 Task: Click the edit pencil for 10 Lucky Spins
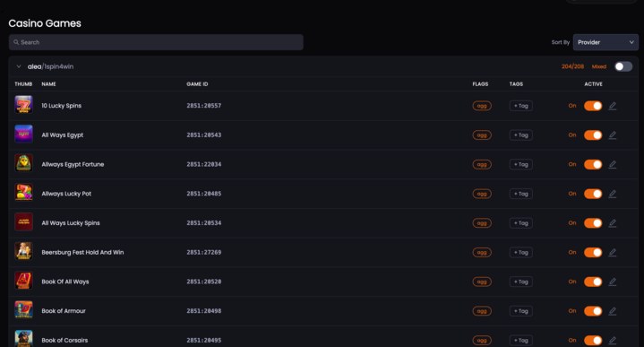613,106
